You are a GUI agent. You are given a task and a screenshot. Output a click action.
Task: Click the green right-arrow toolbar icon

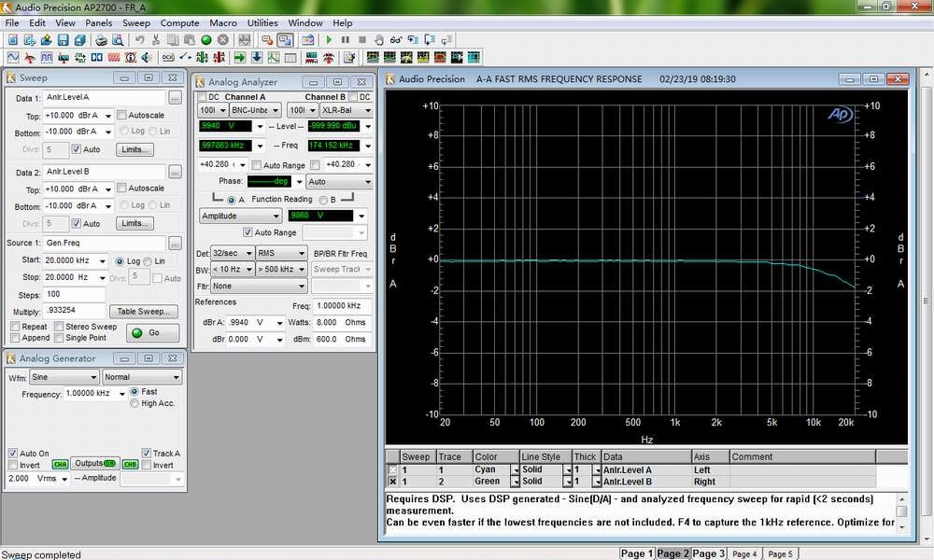[240, 58]
